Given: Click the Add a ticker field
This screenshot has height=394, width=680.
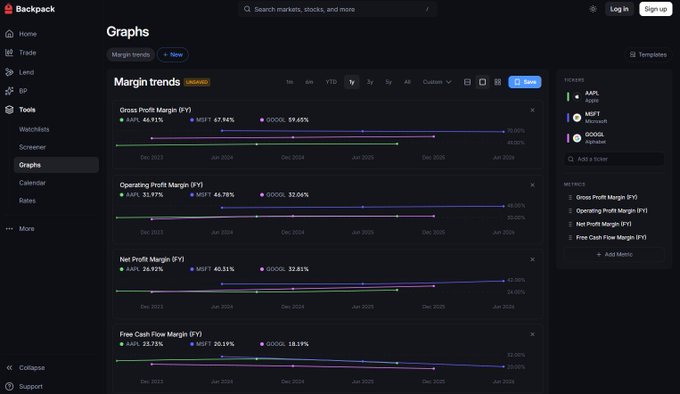Looking at the screenshot, I should click(614, 159).
